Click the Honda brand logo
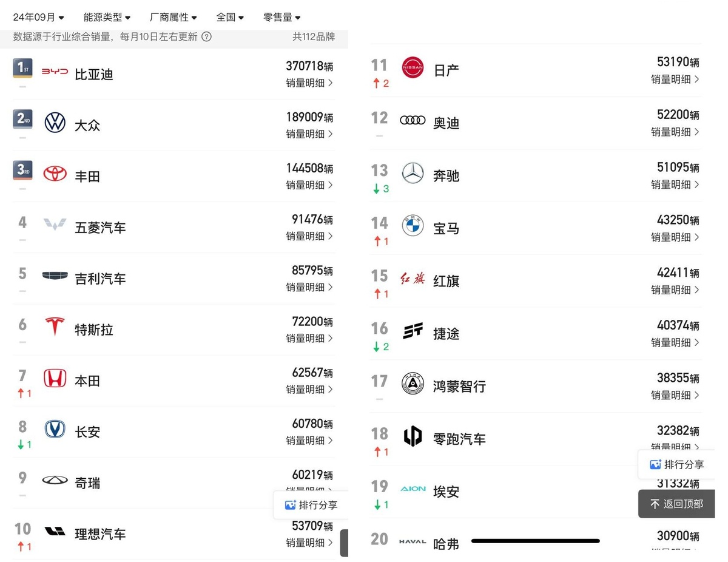728x562 pixels. coord(55,378)
